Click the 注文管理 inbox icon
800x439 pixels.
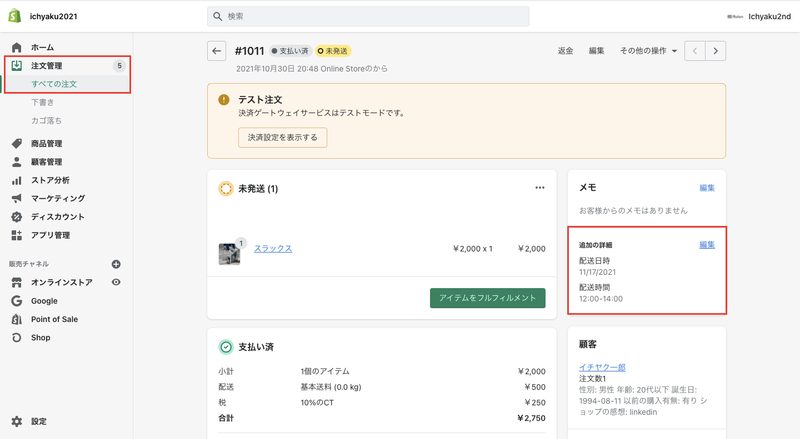click(x=16, y=65)
